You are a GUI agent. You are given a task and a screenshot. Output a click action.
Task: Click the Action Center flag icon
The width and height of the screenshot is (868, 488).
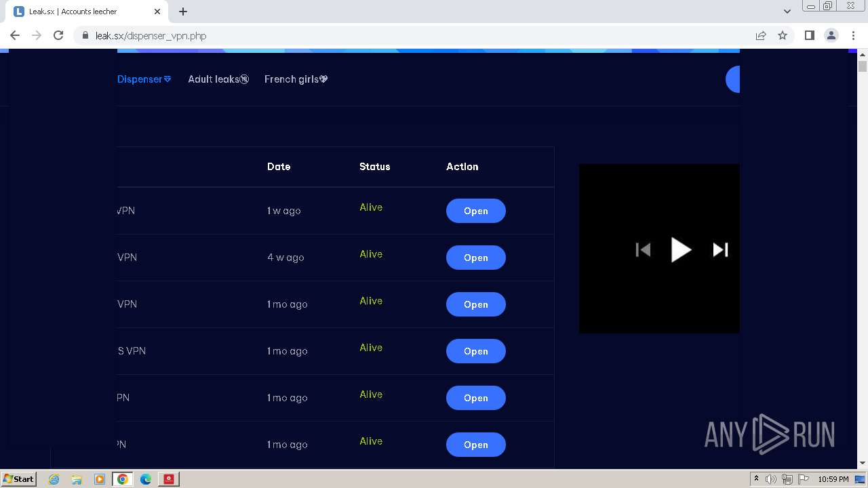pyautogui.click(x=803, y=479)
